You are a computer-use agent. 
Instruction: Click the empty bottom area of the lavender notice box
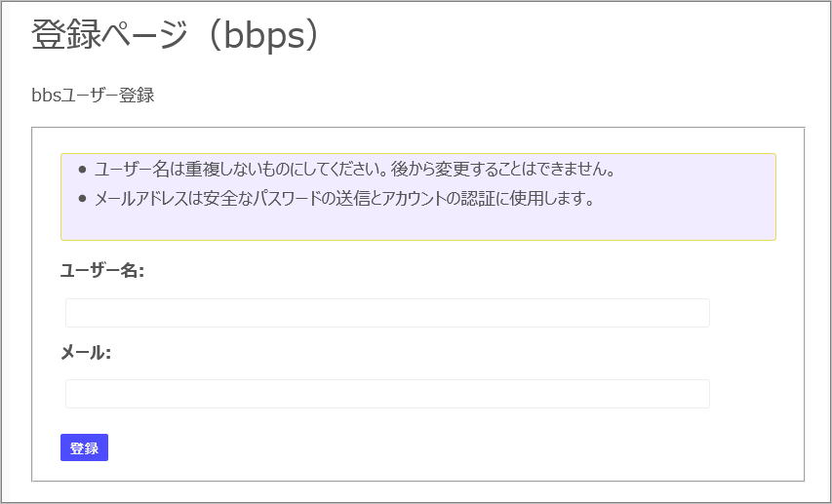pos(417,226)
